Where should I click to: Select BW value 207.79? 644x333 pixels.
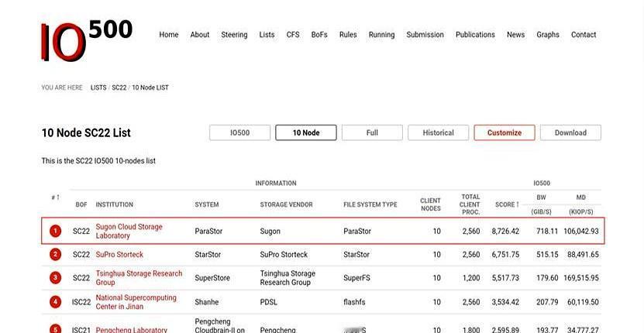click(x=547, y=302)
